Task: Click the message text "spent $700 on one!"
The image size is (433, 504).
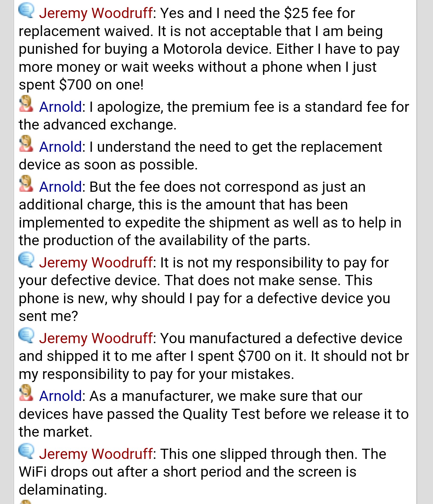Action: pyautogui.click(x=81, y=85)
